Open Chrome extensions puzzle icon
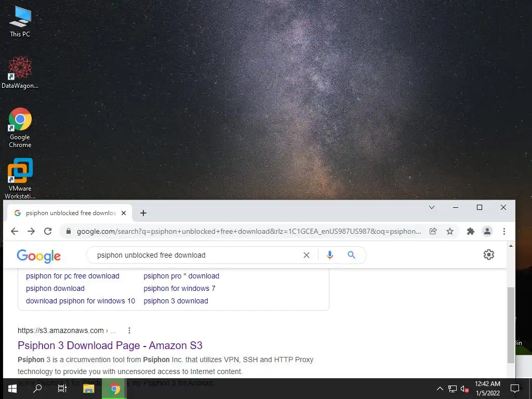532x399 pixels. coord(471,231)
